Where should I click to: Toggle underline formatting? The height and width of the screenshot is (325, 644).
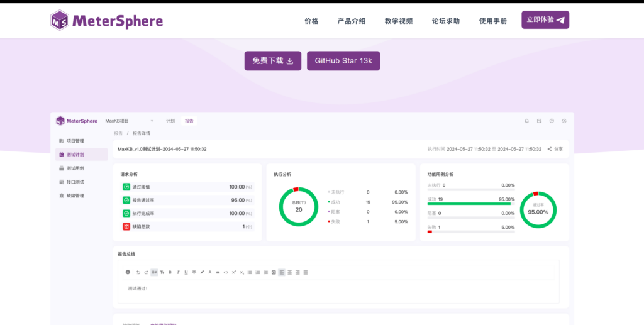click(x=186, y=272)
